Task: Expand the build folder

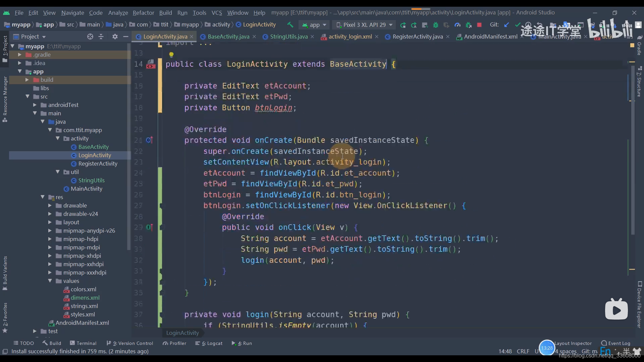Action: pyautogui.click(x=27, y=80)
